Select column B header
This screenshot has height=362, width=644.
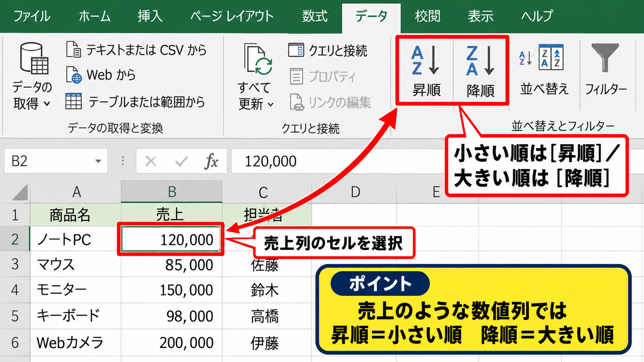[172, 192]
